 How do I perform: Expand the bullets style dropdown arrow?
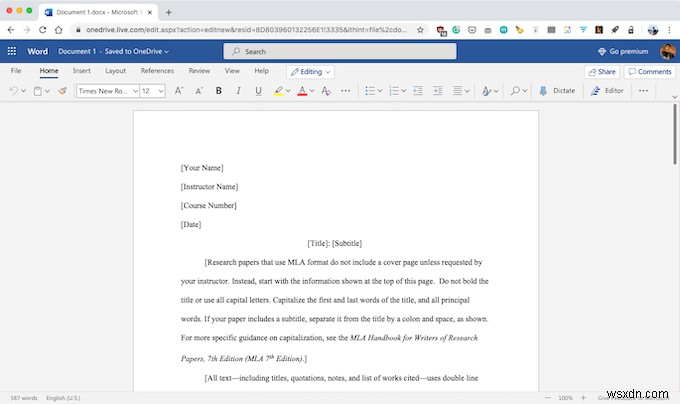[380, 91]
